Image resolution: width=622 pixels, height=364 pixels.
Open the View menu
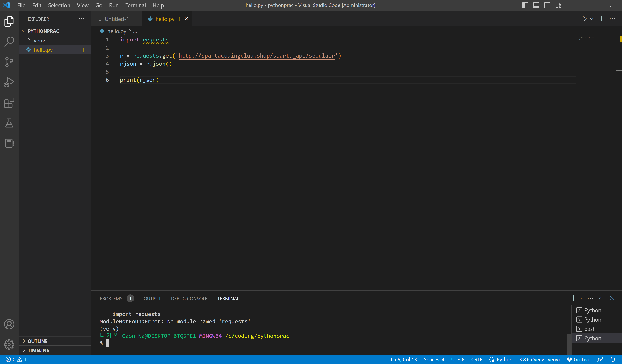click(83, 5)
